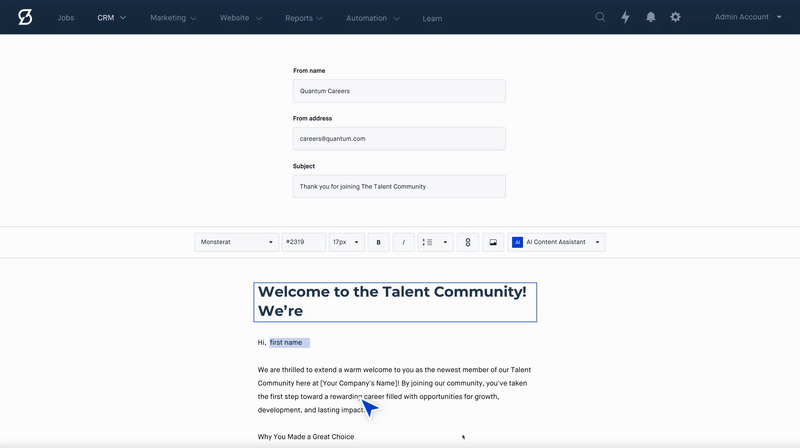This screenshot has width=800, height=448.
Task: Open the search icon in the top bar
Action: 600,17
